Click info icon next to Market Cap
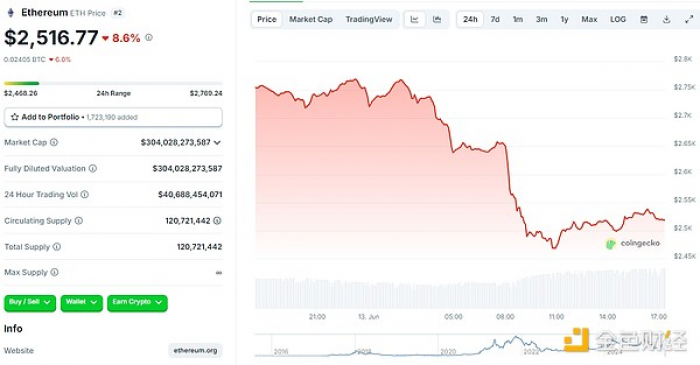Viewport: 700px width, 365px height. tap(54, 142)
